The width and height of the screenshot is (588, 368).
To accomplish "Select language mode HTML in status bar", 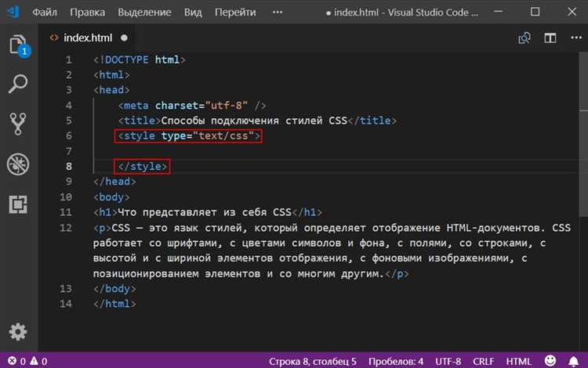I will (518, 361).
